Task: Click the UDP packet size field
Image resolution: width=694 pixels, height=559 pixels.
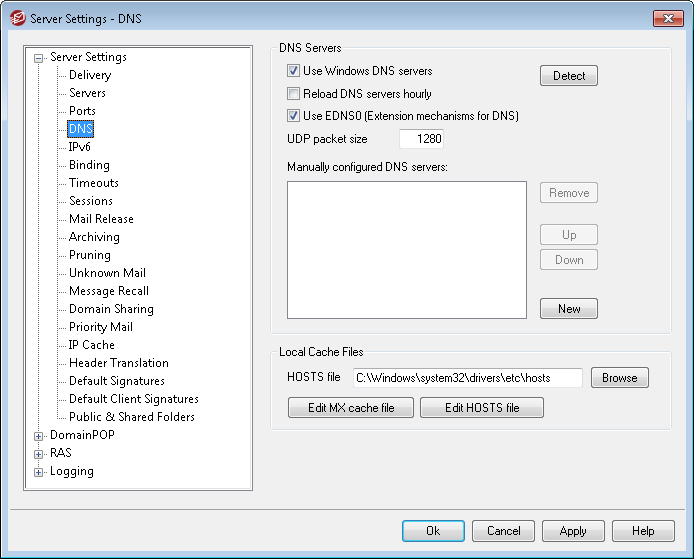Action: (421, 139)
